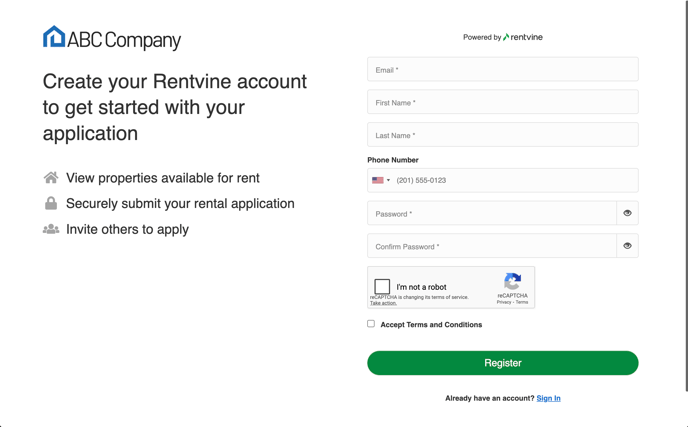Click the padlock icon beside Securely submit
The width and height of the screenshot is (688, 427).
tap(51, 203)
